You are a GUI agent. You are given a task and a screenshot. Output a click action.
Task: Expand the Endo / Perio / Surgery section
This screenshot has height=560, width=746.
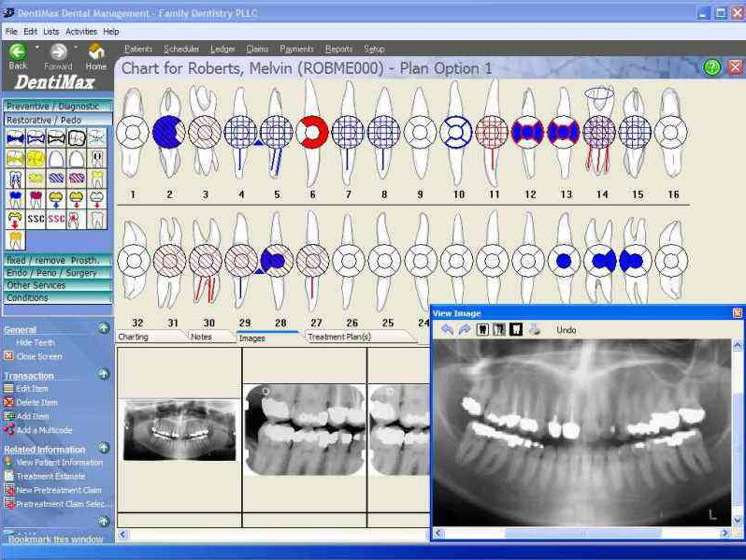click(x=58, y=273)
